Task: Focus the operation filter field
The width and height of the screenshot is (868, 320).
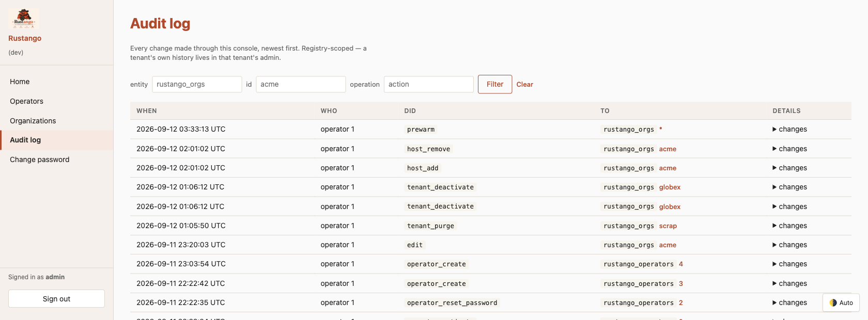Action: [428, 84]
